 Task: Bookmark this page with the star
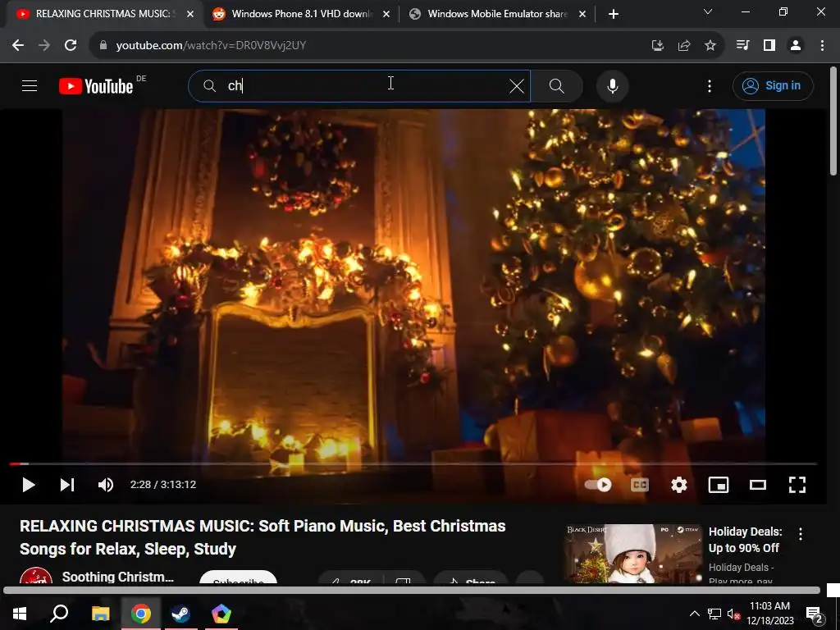point(710,46)
